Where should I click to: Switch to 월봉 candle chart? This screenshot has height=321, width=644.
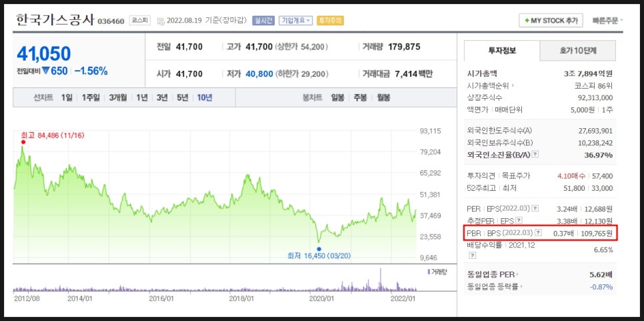[x=383, y=98]
